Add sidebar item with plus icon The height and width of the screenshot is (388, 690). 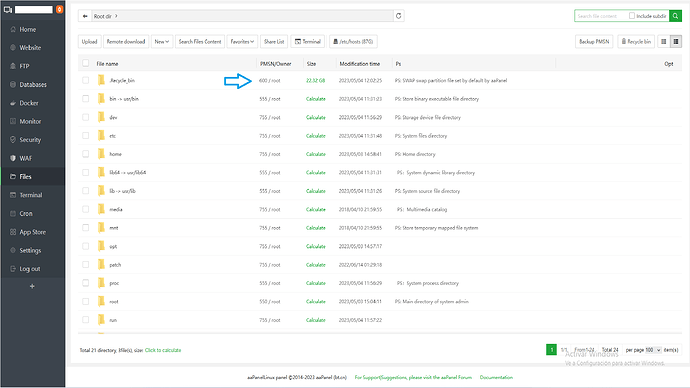(32, 286)
